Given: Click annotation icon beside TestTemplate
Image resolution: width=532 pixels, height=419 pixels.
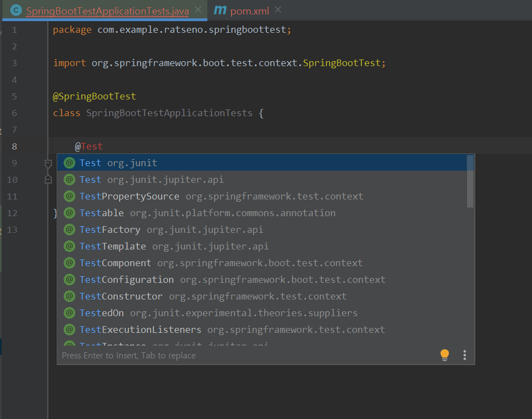Looking at the screenshot, I should [x=69, y=246].
